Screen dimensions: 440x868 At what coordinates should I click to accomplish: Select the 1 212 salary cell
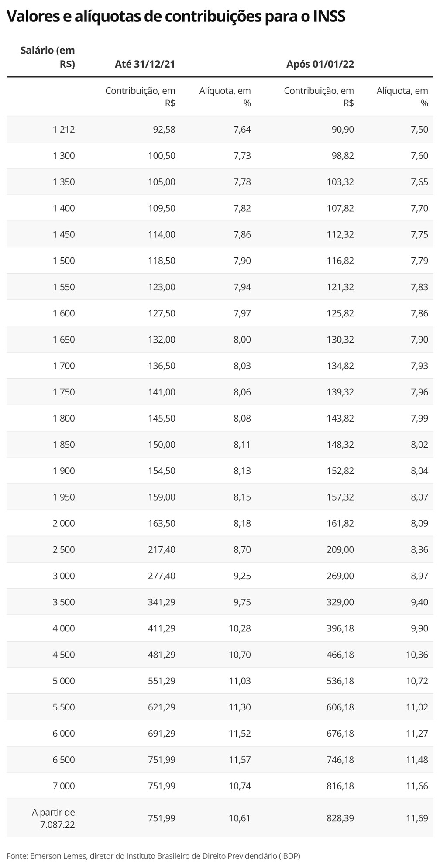[x=64, y=129]
